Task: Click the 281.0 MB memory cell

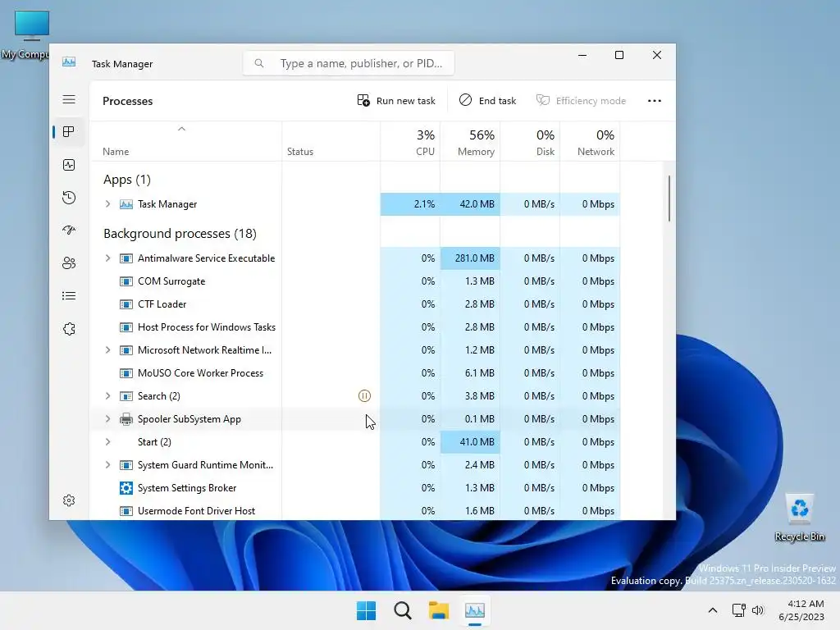Action: click(470, 258)
